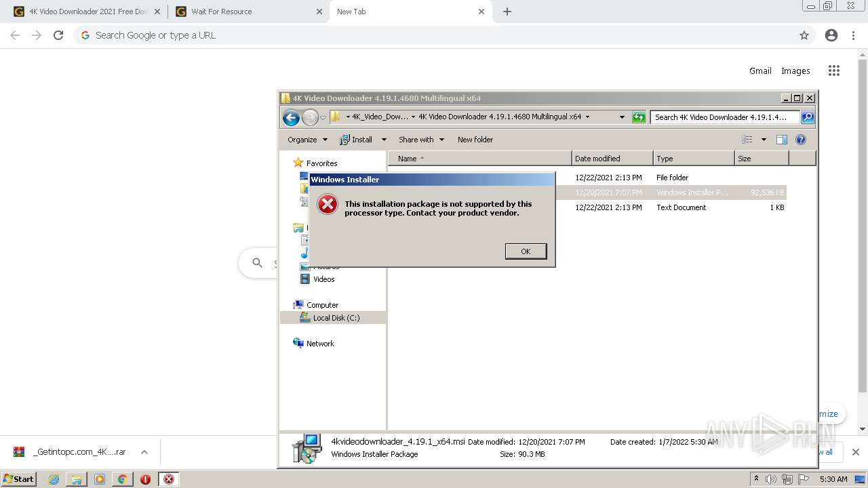868x488 pixels.
Task: Click the 4K_Video_Dow... breadcrumb segment
Action: click(380, 117)
